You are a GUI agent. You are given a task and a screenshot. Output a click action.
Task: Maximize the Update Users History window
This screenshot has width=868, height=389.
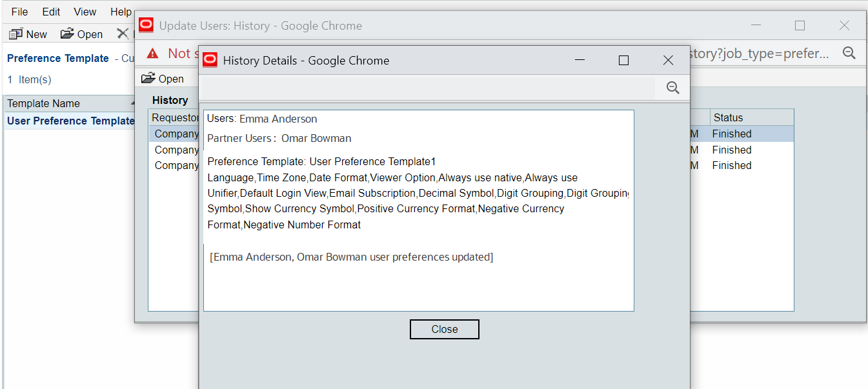pyautogui.click(x=800, y=25)
